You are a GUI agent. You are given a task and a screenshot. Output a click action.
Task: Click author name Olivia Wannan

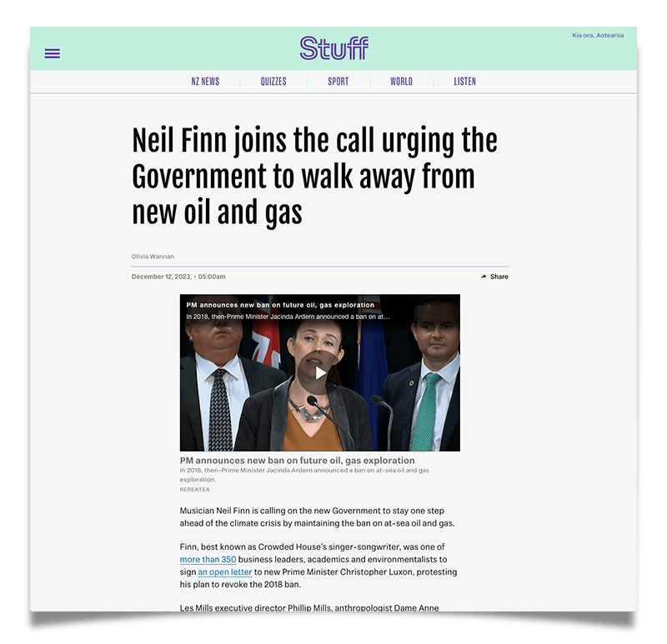pos(153,257)
